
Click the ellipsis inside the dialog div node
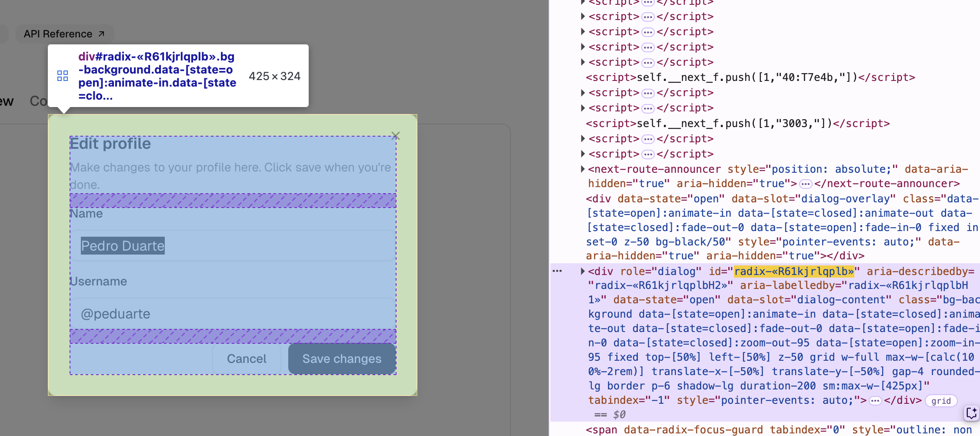click(875, 401)
